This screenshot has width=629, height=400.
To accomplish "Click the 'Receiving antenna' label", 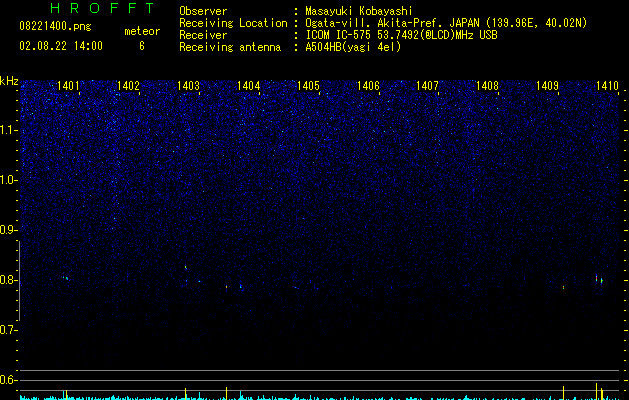I will [x=230, y=47].
